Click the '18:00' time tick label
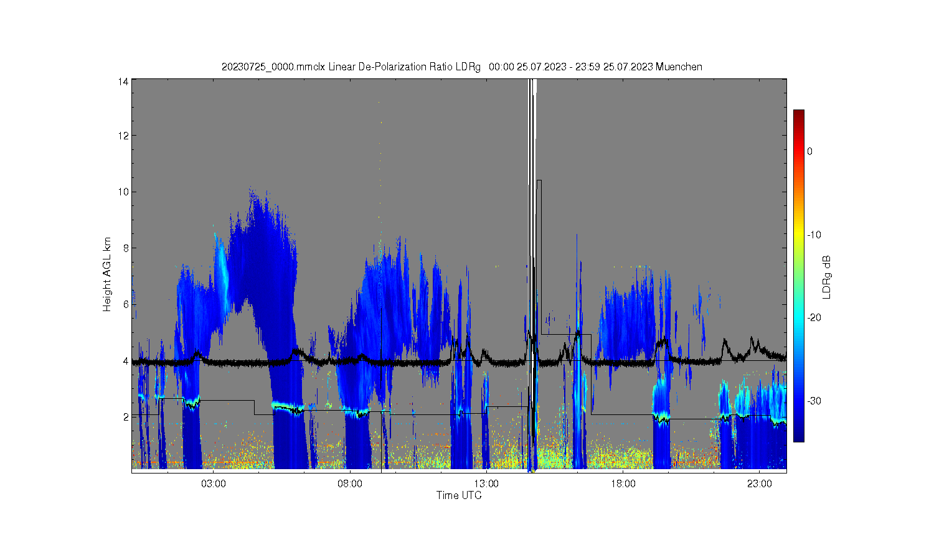The width and height of the screenshot is (934, 560). point(623,484)
